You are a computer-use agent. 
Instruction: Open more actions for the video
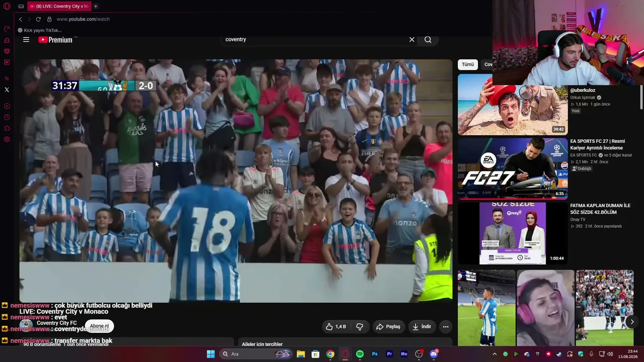click(445, 327)
